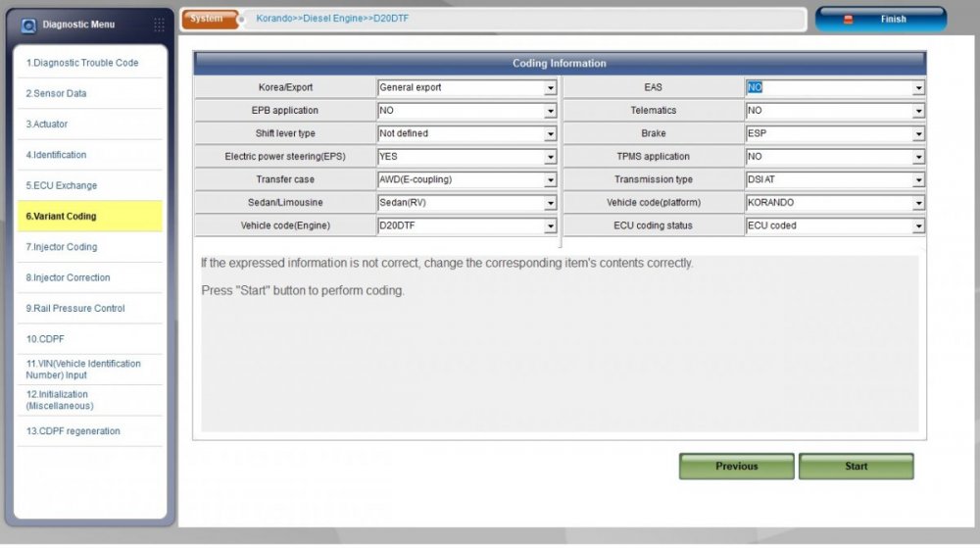This screenshot has height=548, width=980.
Task: Open Diagnostic Trouble Code menu
Action: [90, 63]
